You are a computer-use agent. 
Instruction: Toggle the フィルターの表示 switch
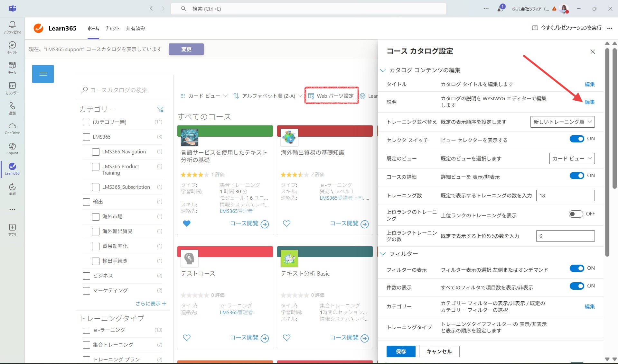tap(577, 268)
